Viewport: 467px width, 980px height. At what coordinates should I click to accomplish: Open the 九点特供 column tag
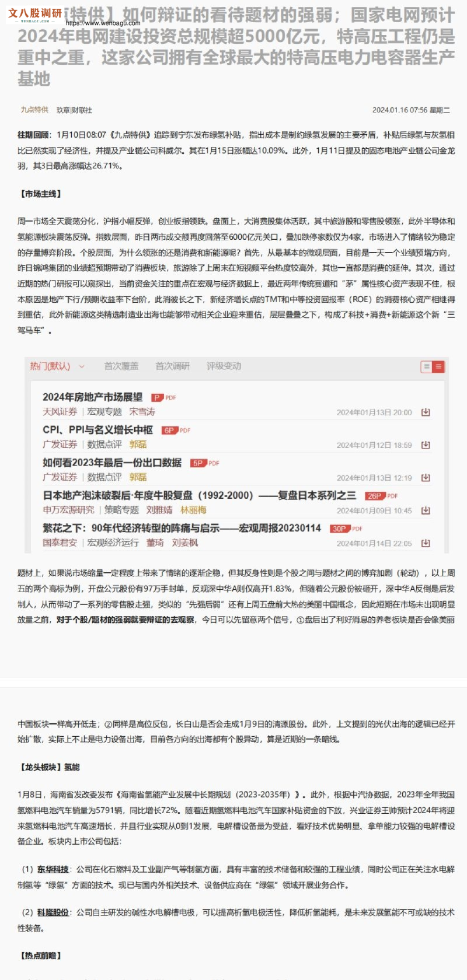(x=34, y=110)
